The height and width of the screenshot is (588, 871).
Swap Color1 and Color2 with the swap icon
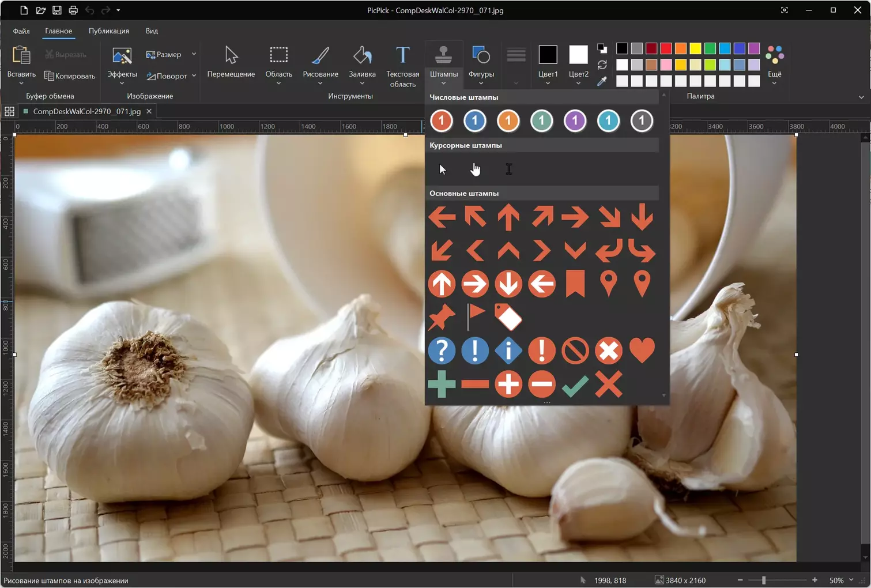pyautogui.click(x=602, y=65)
